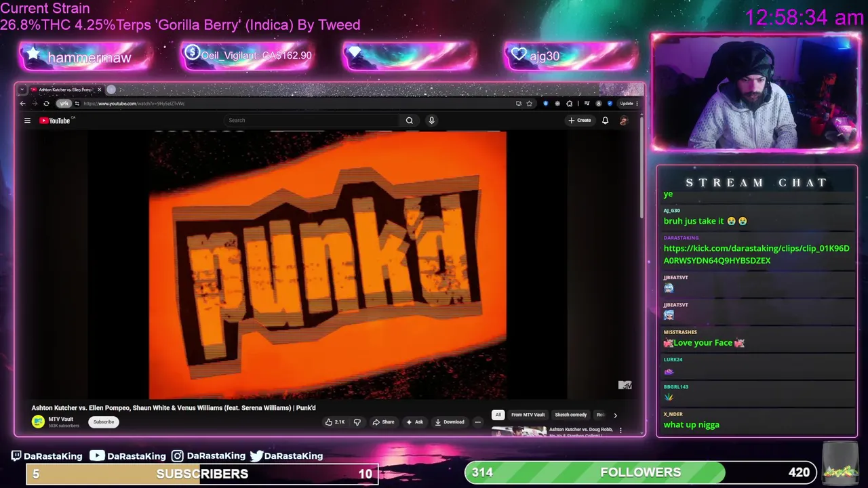
Task: Open the Ask AI button
Action: [414, 422]
